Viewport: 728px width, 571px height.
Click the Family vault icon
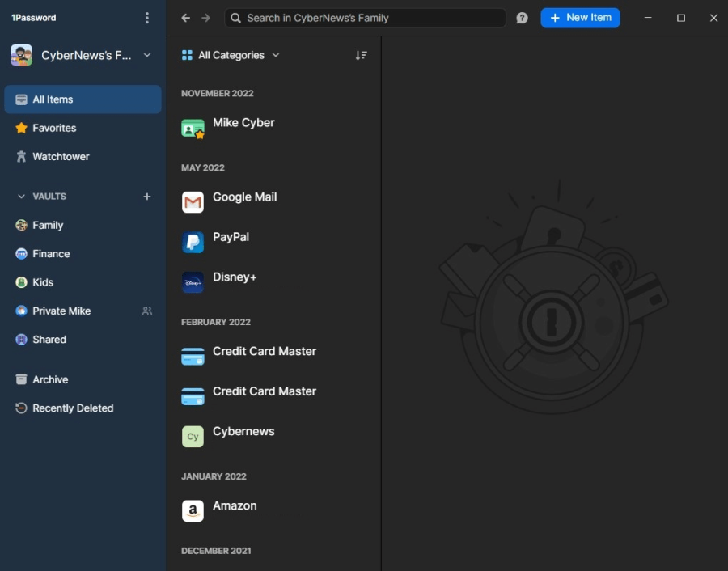[x=21, y=225]
